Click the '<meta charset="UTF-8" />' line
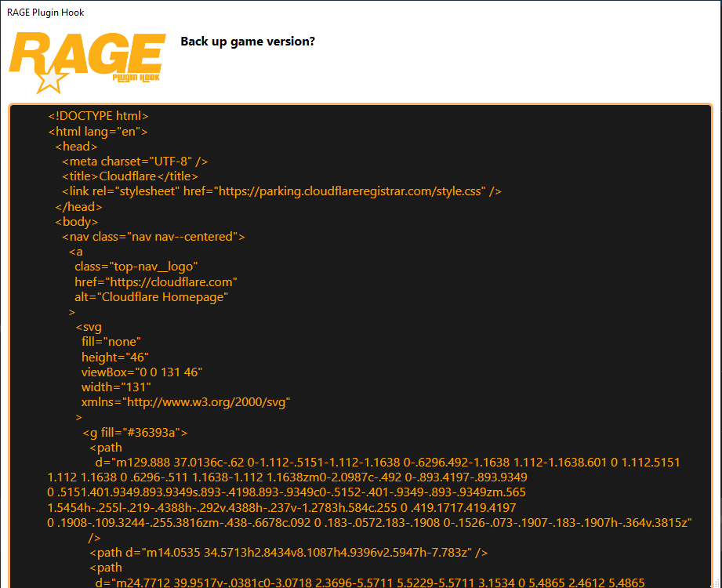The height and width of the screenshot is (588, 722). point(135,162)
